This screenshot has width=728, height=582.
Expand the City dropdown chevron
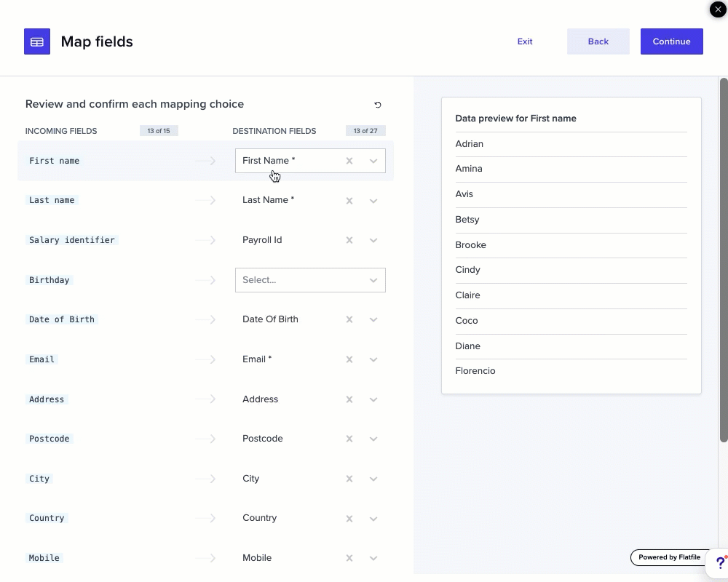[x=373, y=479]
